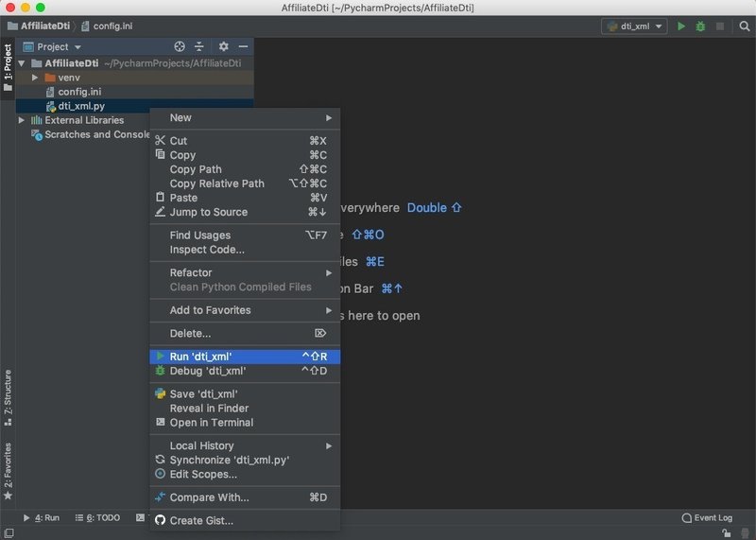Viewport: 756px width, 540px height.
Task: Click Jump to Source
Action: [x=245, y=213]
